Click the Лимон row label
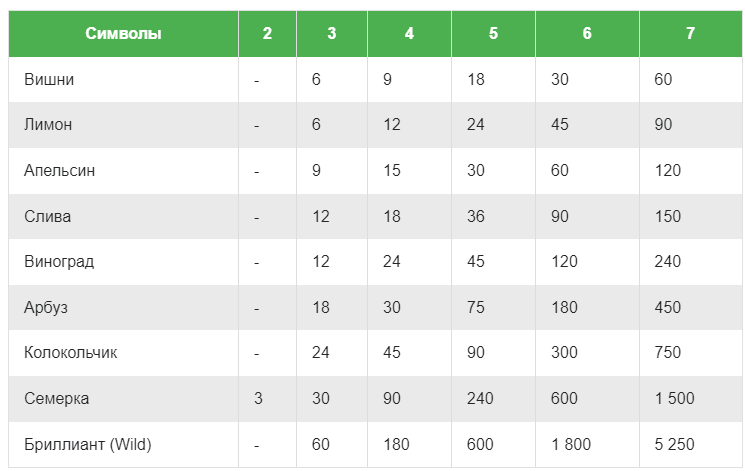This screenshot has height=471, width=745. click(48, 125)
